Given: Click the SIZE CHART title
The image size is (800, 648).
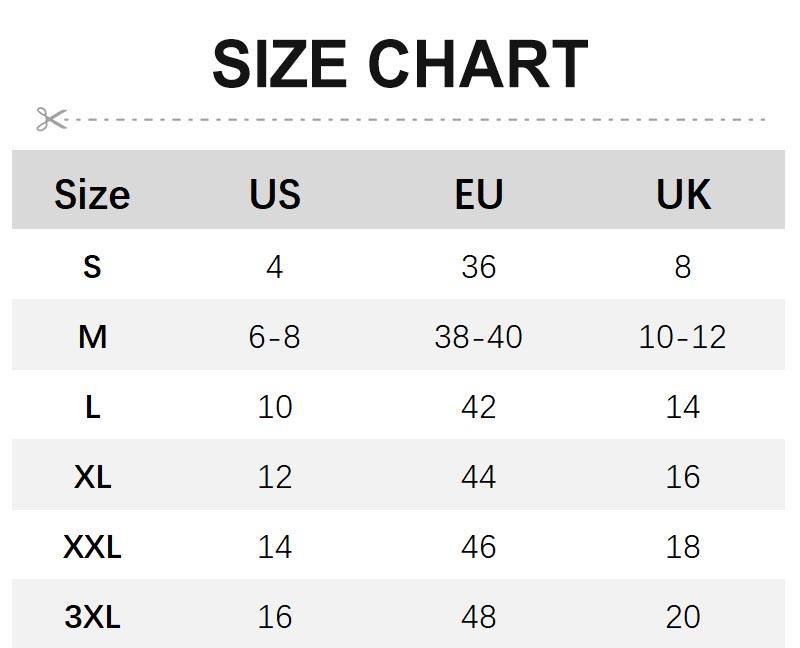Looking at the screenshot, I should coord(400,65).
